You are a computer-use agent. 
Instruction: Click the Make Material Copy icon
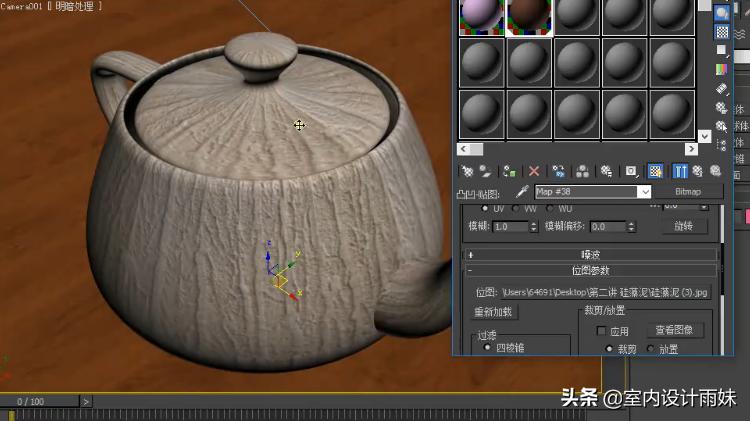click(558, 171)
